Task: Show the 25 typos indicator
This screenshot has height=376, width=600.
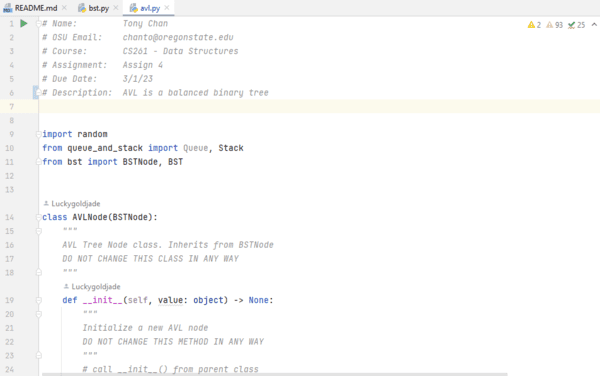Action: 577,25
